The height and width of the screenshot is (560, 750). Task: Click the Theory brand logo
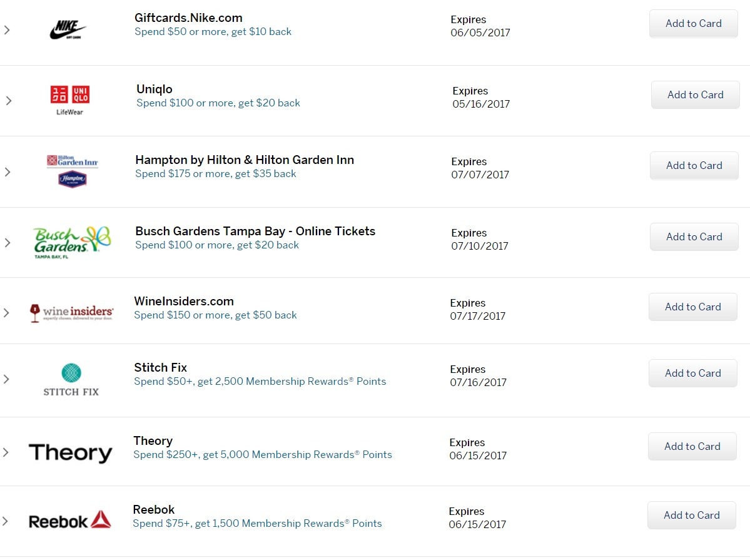(70, 453)
